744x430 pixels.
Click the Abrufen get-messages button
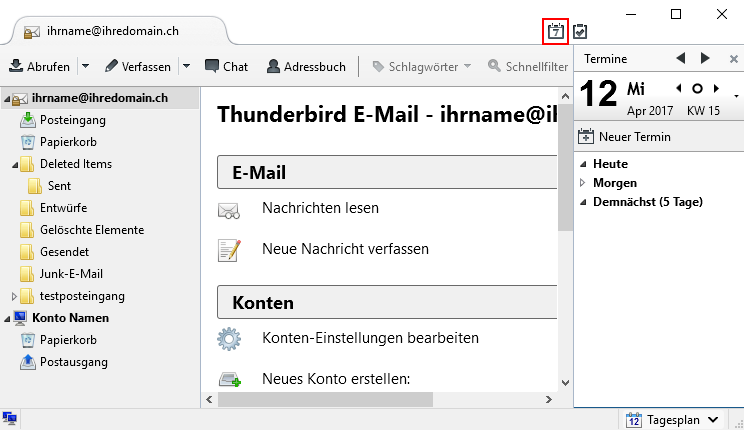[41, 66]
